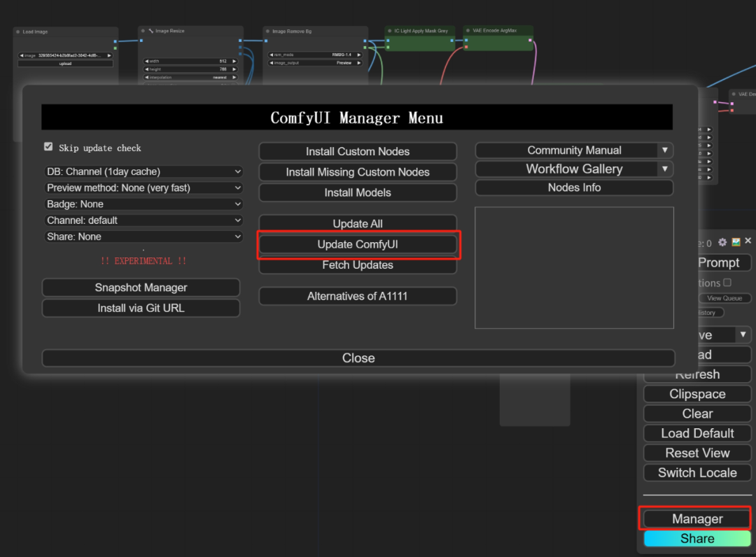Screen dimensions: 756x557
Task: Click the Update All button
Action: pos(358,224)
